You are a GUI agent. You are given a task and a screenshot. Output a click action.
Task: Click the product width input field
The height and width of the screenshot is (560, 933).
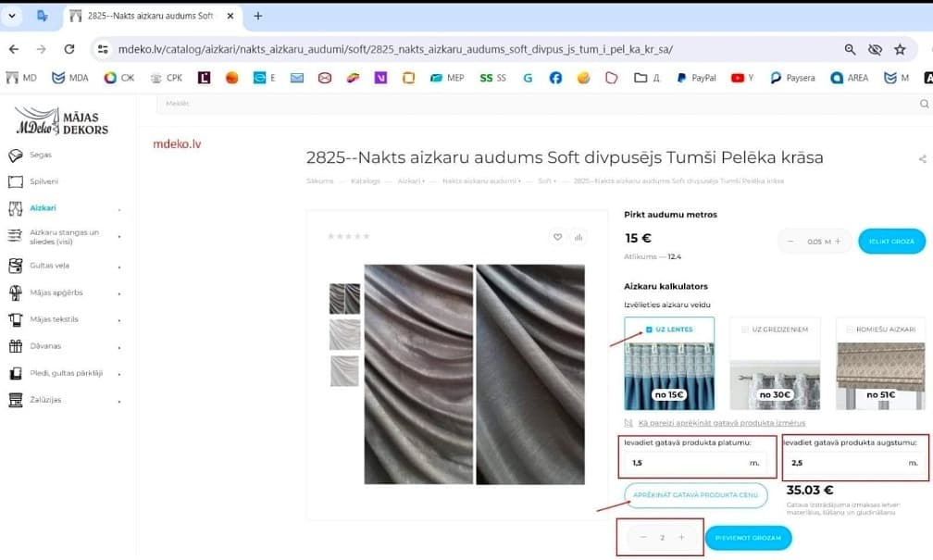coord(696,463)
